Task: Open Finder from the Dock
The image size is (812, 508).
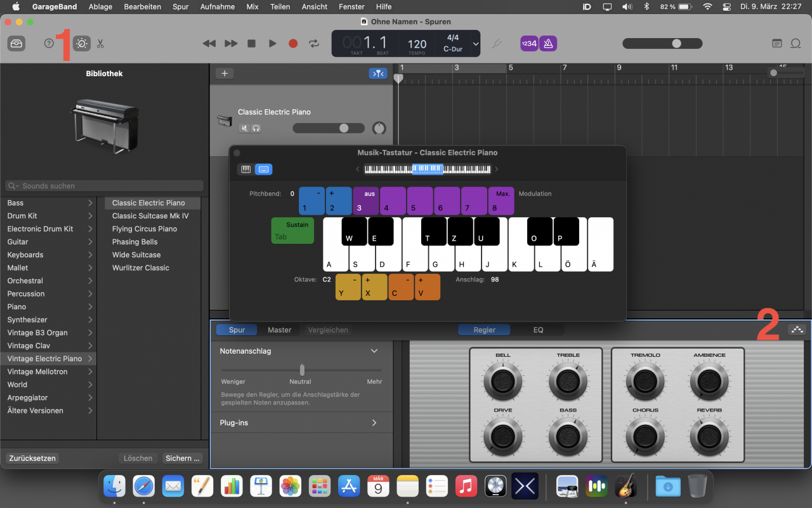Action: [115, 486]
